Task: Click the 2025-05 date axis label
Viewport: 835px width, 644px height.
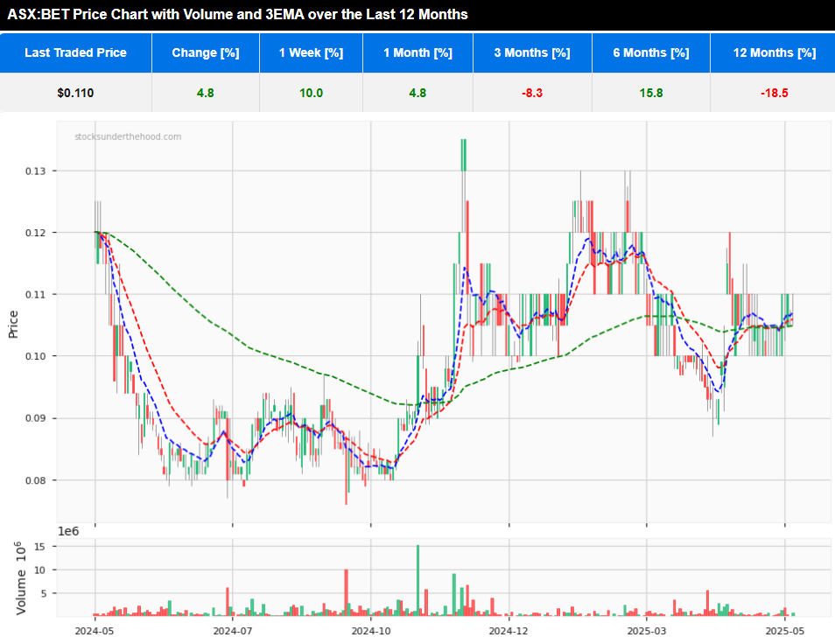Action: pos(784,631)
